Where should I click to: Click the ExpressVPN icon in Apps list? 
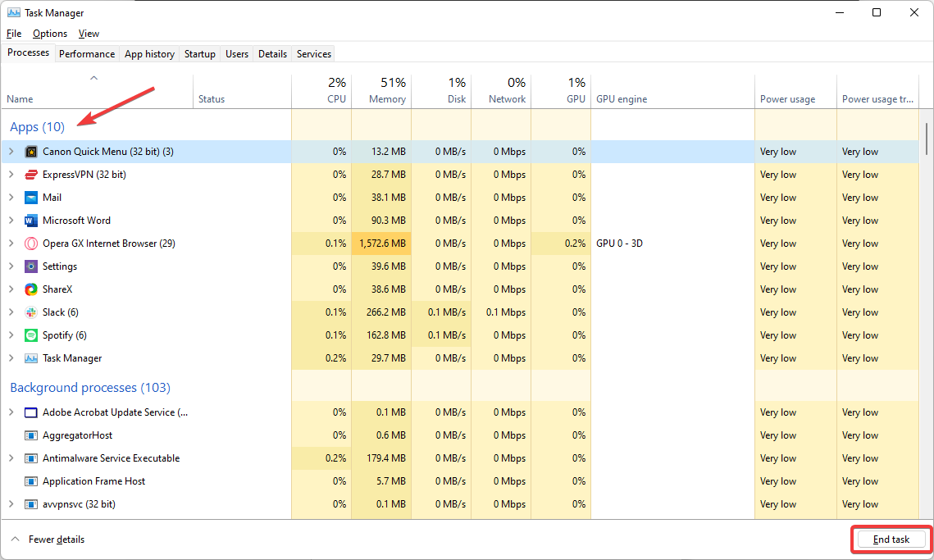pyautogui.click(x=31, y=175)
